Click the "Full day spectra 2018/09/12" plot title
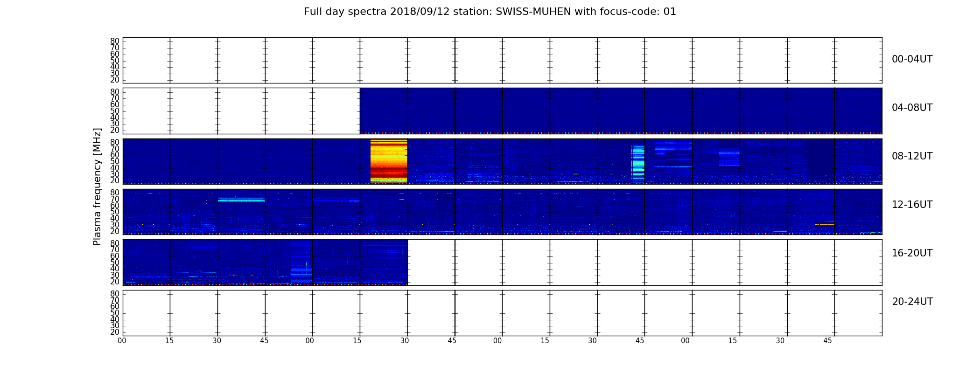The image size is (980, 373). [x=490, y=12]
